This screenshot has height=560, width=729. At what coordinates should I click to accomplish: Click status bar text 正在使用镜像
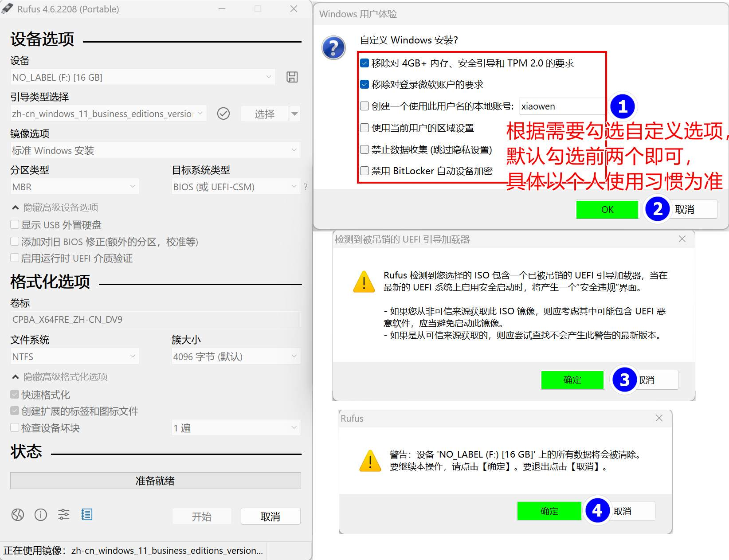point(133,550)
